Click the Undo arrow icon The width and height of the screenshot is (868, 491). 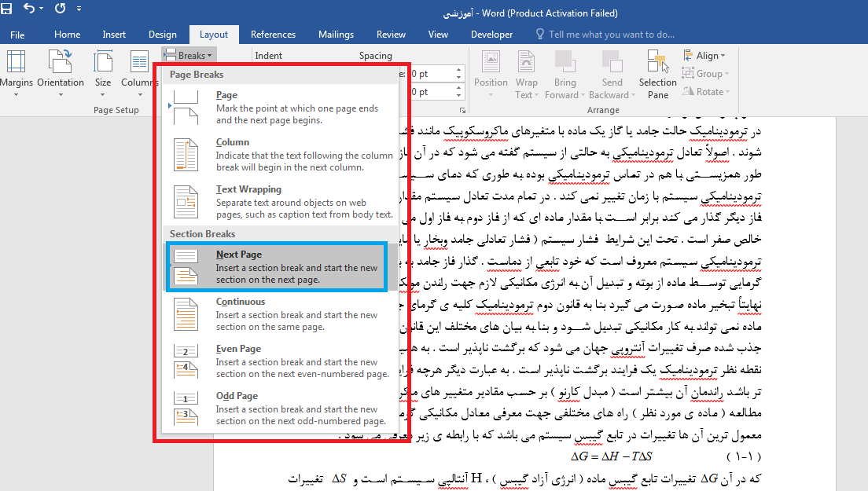click(x=30, y=10)
